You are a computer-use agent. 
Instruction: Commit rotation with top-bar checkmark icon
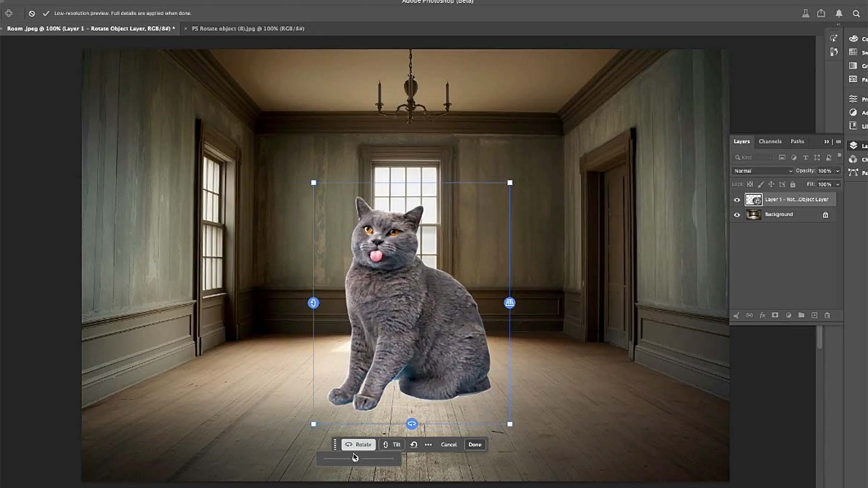(46, 14)
